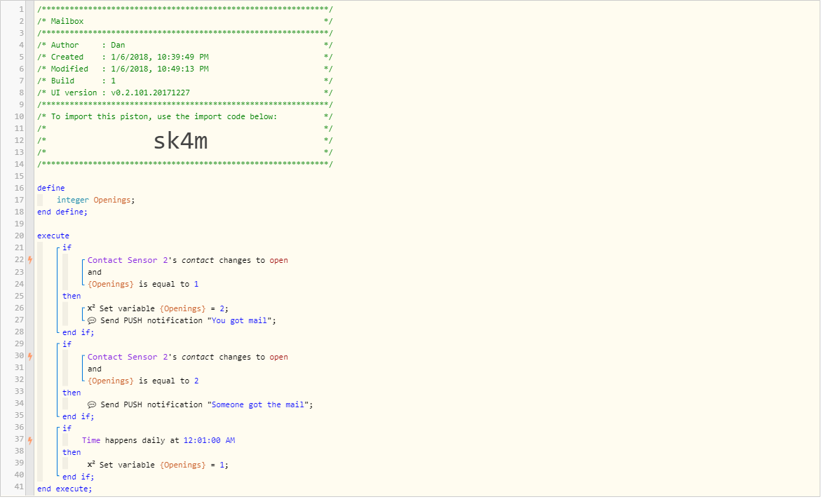Click the "define" keyword on line 16

[51, 188]
